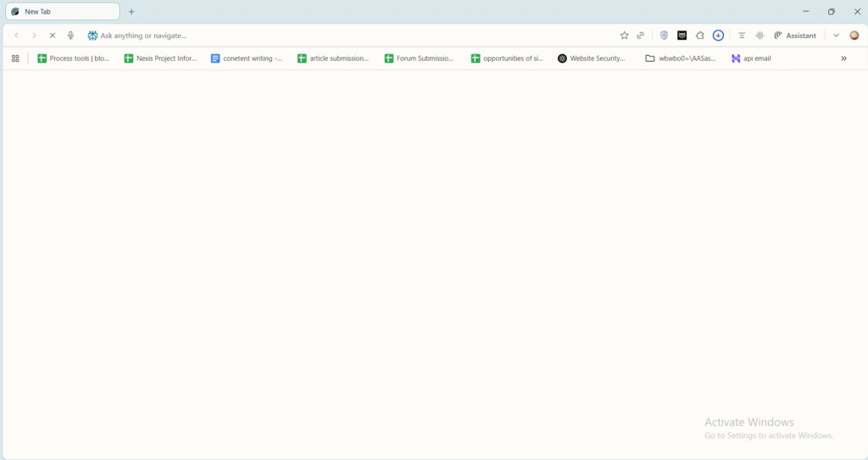The height and width of the screenshot is (460, 868).
Task: Expand hidden bookmarks with double-chevron overflow
Action: pos(843,58)
